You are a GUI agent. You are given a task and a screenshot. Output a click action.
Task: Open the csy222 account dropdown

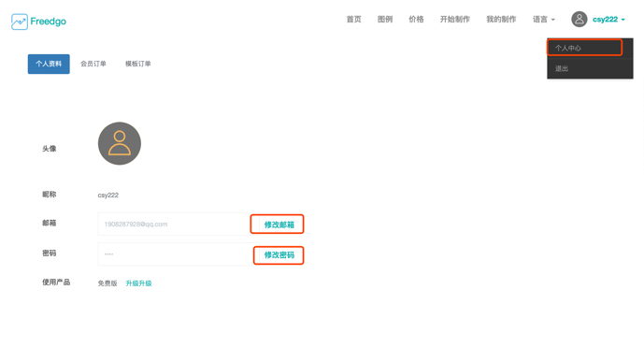(x=608, y=20)
